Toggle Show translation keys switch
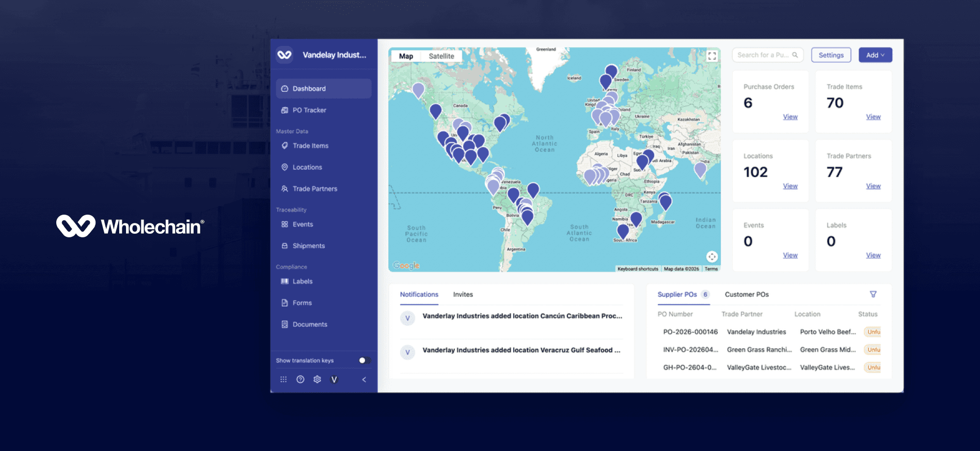Image resolution: width=980 pixels, height=451 pixels. 365,360
